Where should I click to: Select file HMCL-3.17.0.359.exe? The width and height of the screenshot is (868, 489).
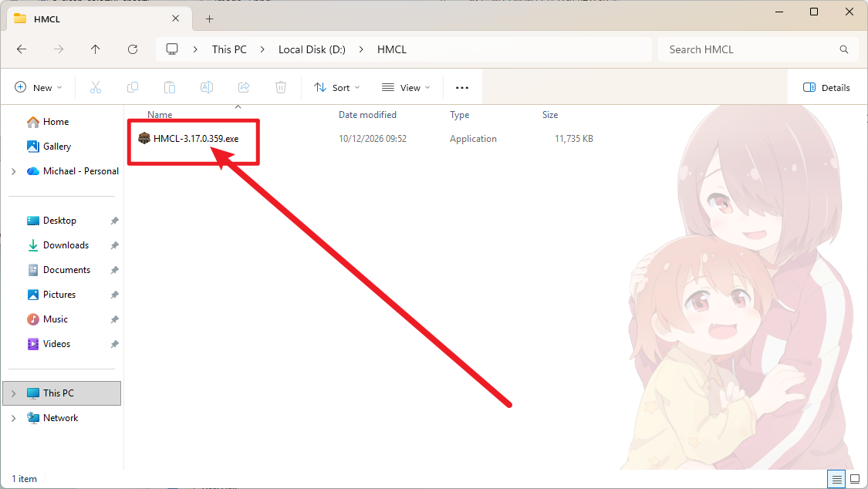click(x=196, y=139)
